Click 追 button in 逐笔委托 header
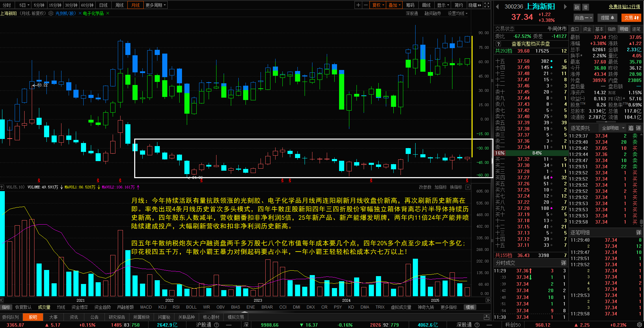 coord(631,128)
